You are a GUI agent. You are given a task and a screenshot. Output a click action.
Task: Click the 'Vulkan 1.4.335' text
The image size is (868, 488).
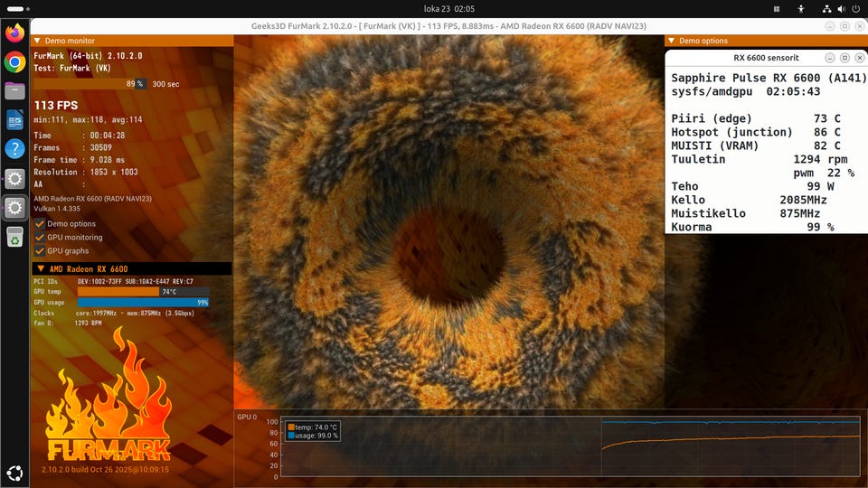57,209
